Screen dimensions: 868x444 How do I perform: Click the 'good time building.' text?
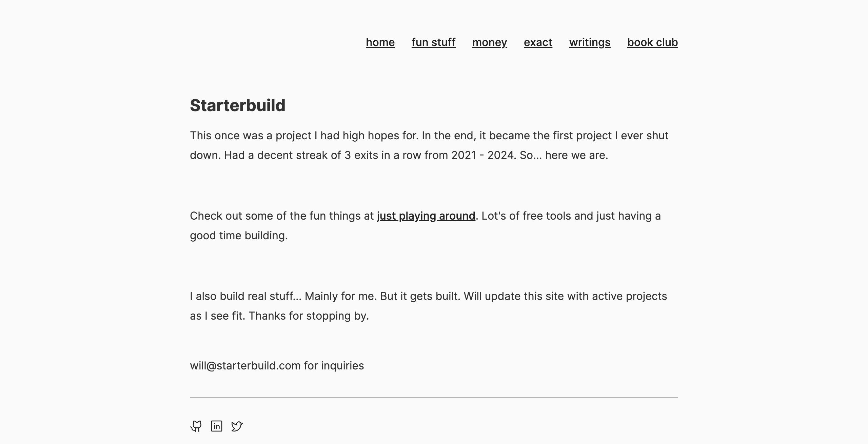239,236
